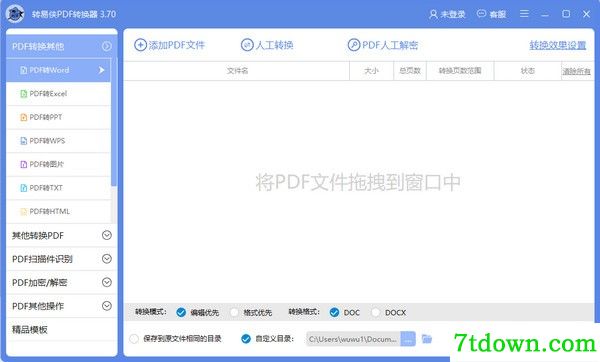Click the 总页数 column header
The height and width of the screenshot is (362, 600).
[410, 71]
